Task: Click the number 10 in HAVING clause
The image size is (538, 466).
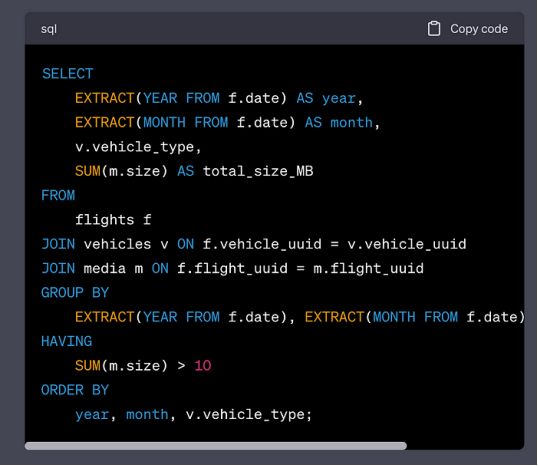Action: pyautogui.click(x=203, y=366)
